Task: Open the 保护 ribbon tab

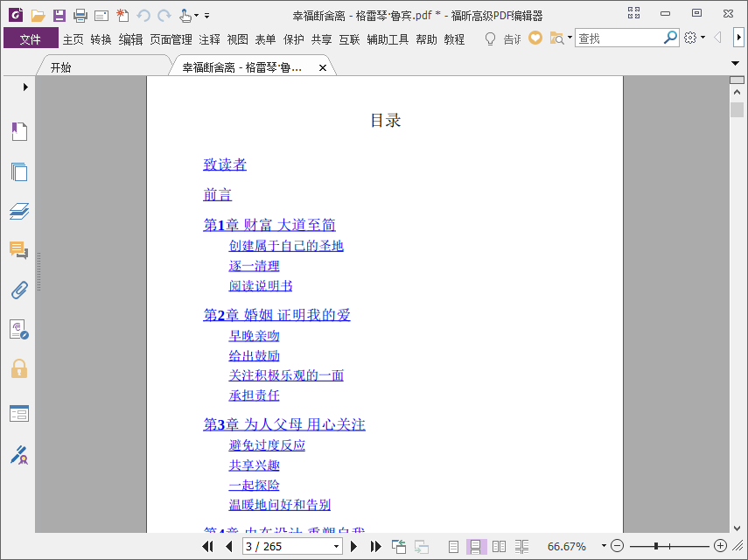Action: point(293,39)
